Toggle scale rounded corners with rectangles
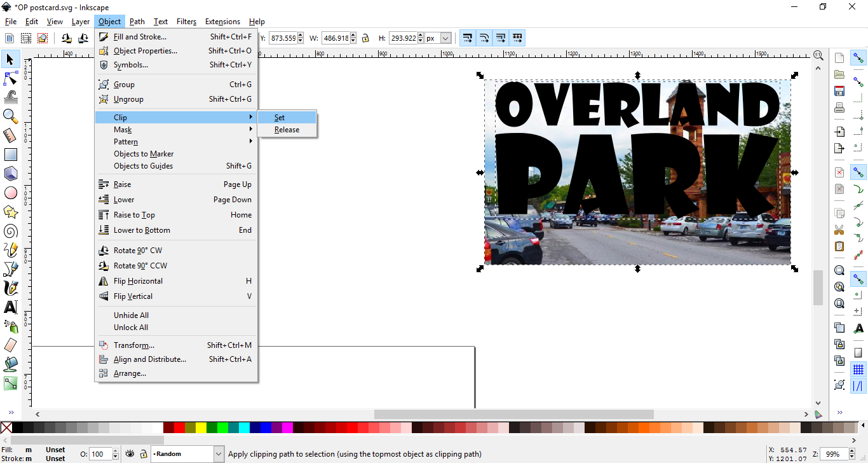This screenshot has height=463, width=868. coord(484,38)
